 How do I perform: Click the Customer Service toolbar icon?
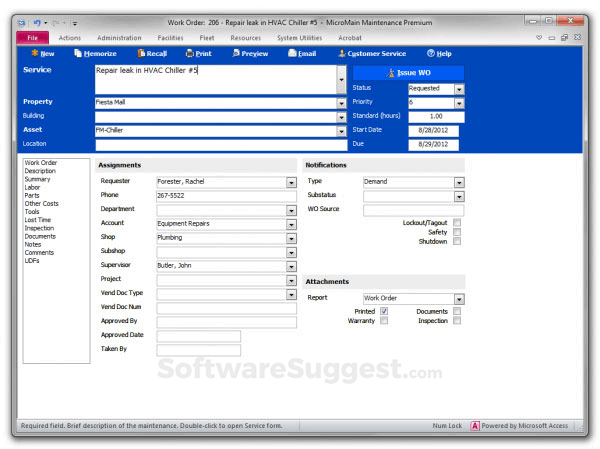point(342,53)
